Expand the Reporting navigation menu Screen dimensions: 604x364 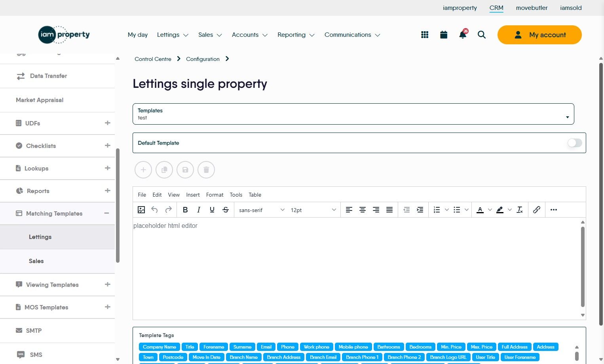(x=296, y=35)
